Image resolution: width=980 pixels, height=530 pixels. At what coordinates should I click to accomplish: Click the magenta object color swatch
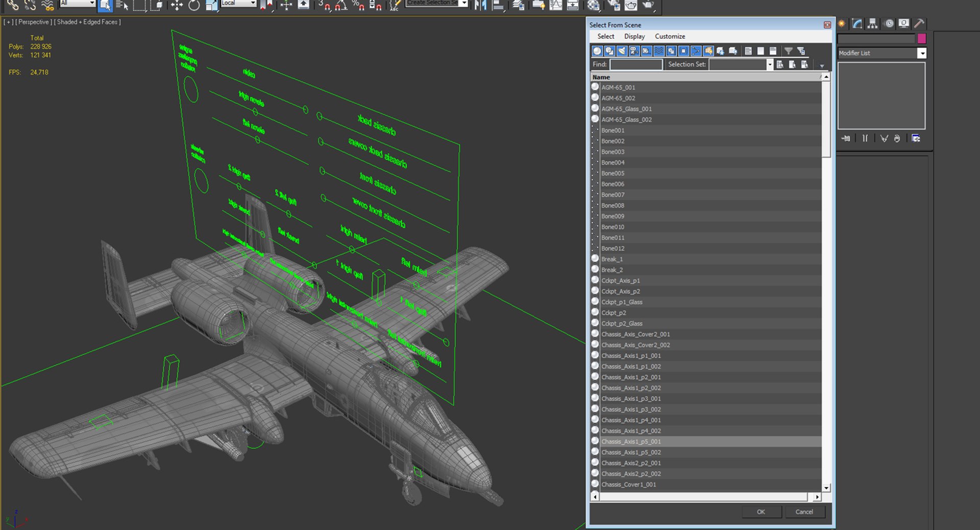tap(921, 38)
